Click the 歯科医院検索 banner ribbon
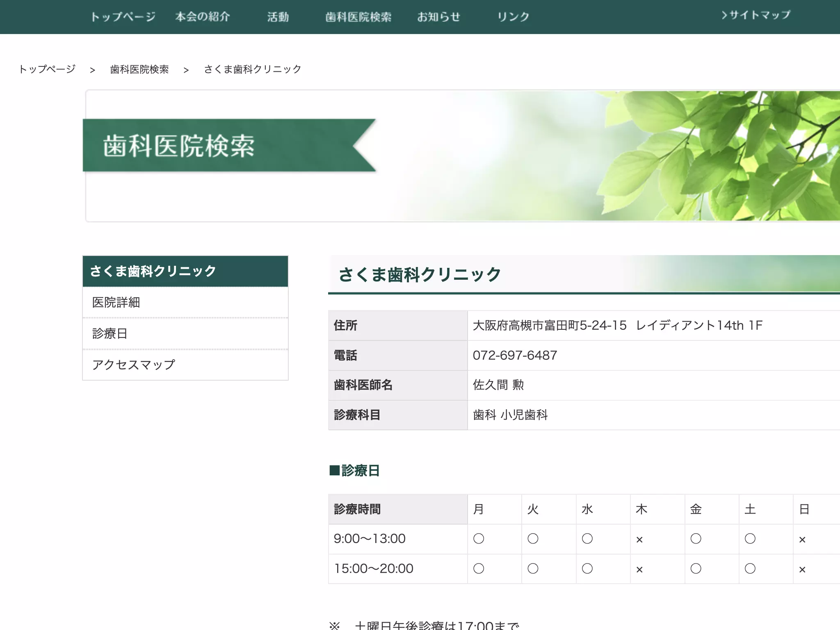 [x=229, y=145]
